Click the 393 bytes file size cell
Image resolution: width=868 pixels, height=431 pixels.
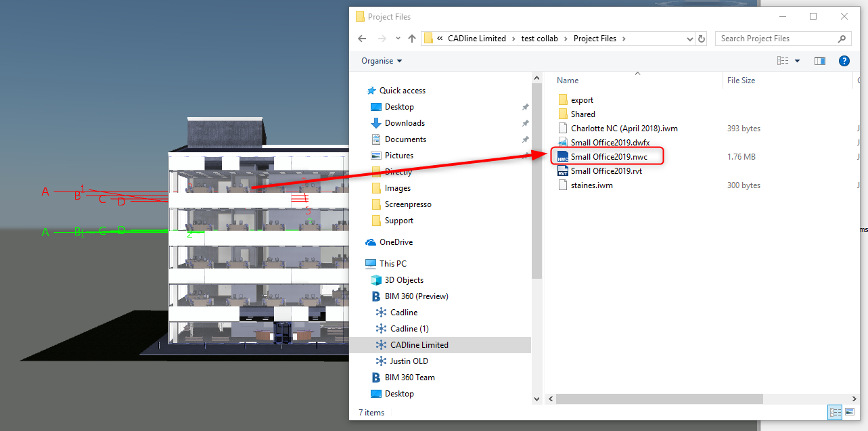[x=744, y=129]
